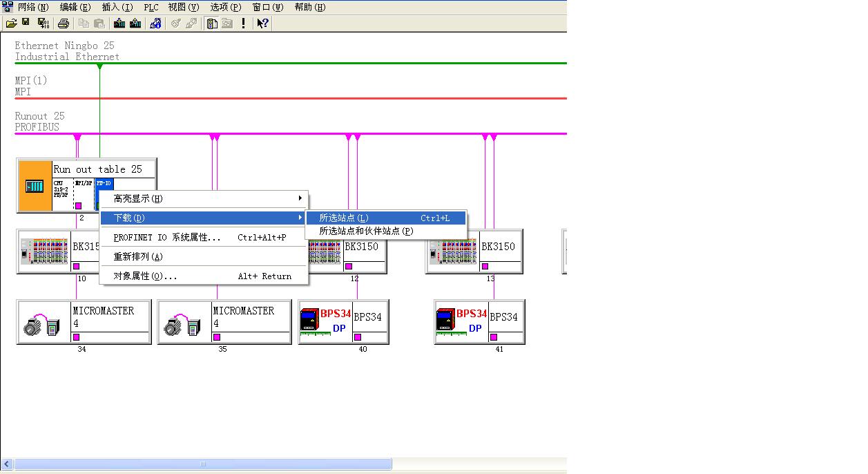Click the horizontal scrollbar left arrow
The width and height of the screenshot is (868, 474).
[7, 464]
